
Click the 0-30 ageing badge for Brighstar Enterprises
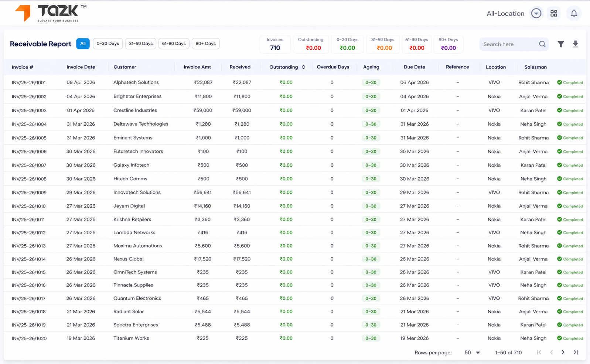(371, 96)
